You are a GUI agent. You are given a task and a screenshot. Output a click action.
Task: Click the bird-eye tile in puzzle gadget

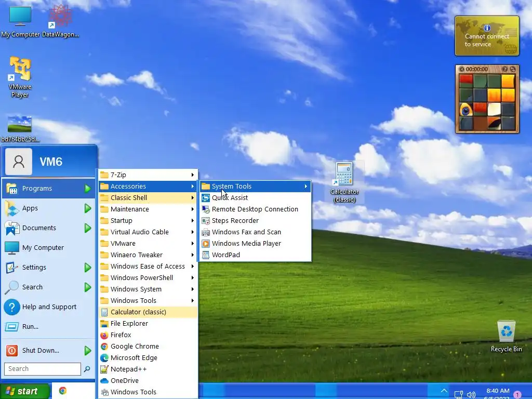point(466,110)
